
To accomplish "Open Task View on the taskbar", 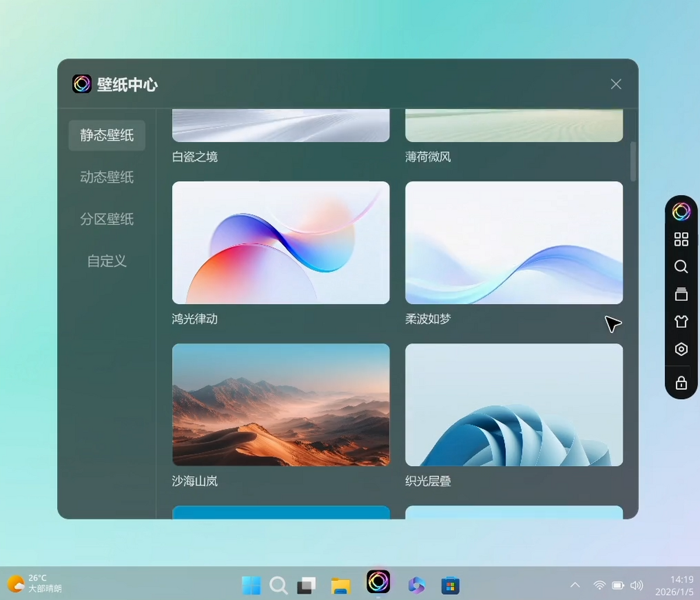I will (x=306, y=585).
